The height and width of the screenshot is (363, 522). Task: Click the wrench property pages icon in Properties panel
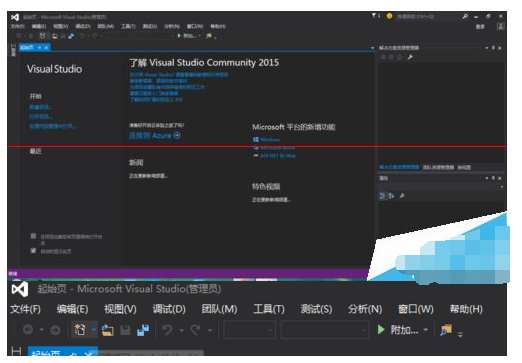point(402,196)
